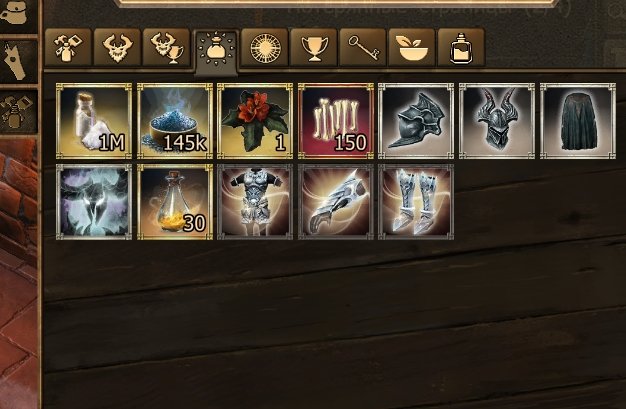This screenshot has width=626, height=409.
Task: Open the key tab
Action: [x=363, y=48]
